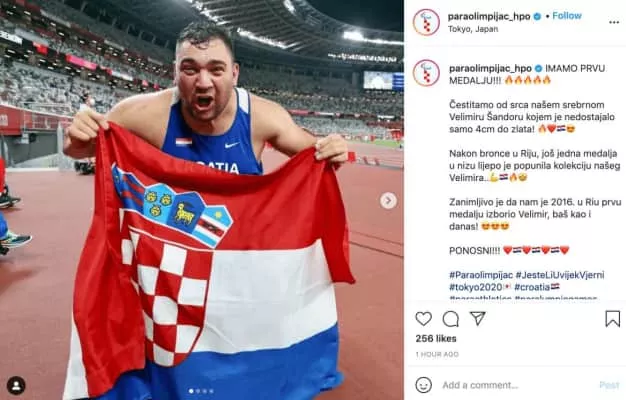626x400 pixels.
Task: Follow the paraolimpijac_hpo account
Action: pos(567,16)
